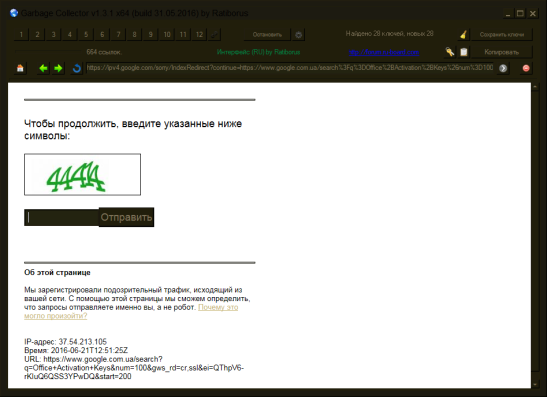Navigate back with the green left arrow
This screenshot has height=397, width=547.
click(43, 68)
